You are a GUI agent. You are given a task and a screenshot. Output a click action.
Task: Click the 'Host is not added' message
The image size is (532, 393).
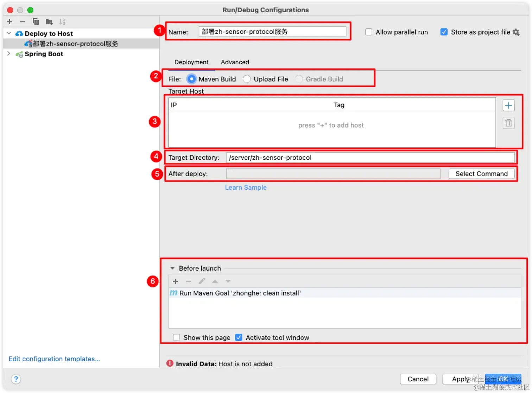pyautogui.click(x=246, y=364)
